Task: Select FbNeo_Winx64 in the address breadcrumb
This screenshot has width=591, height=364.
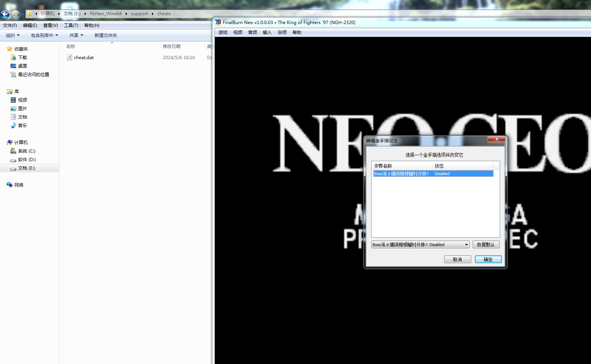Action: click(106, 14)
